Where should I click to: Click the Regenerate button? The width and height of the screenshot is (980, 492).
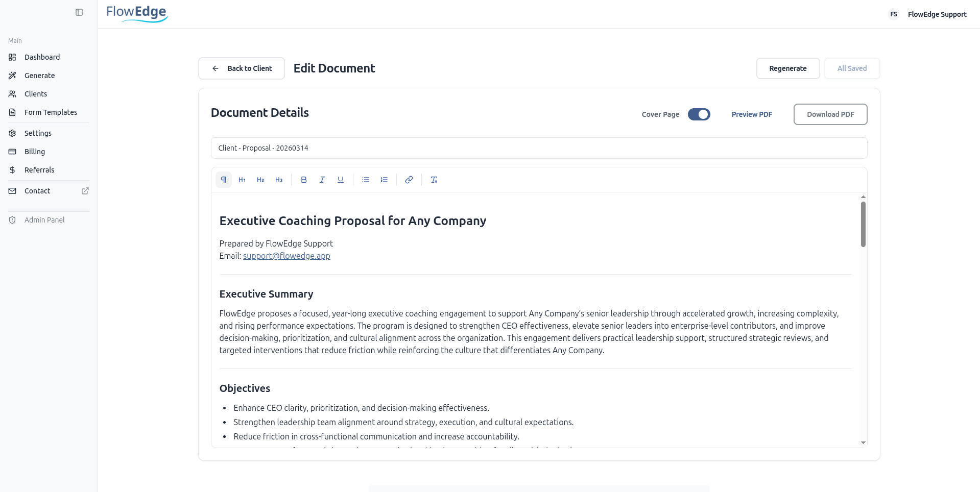[x=787, y=68]
